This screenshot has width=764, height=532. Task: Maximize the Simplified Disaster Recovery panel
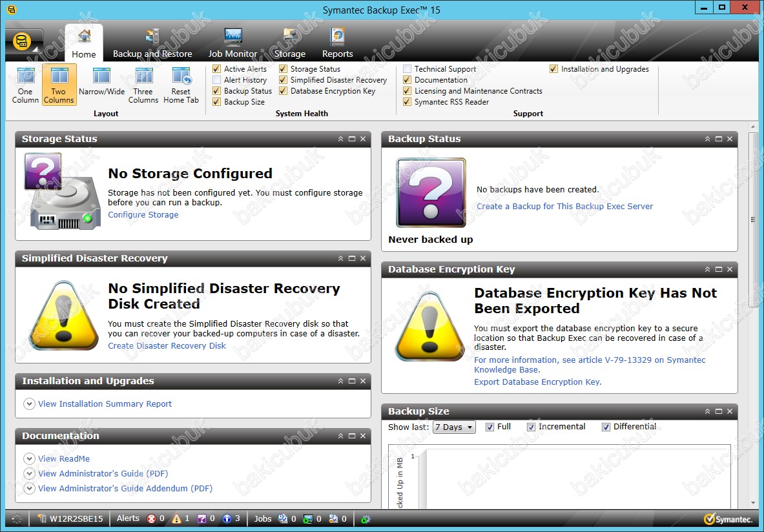coord(352,258)
